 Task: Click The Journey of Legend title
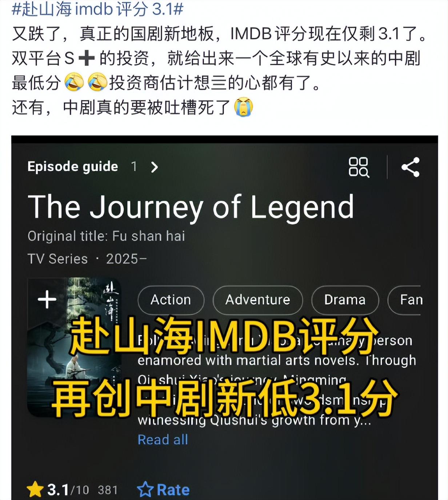click(191, 207)
